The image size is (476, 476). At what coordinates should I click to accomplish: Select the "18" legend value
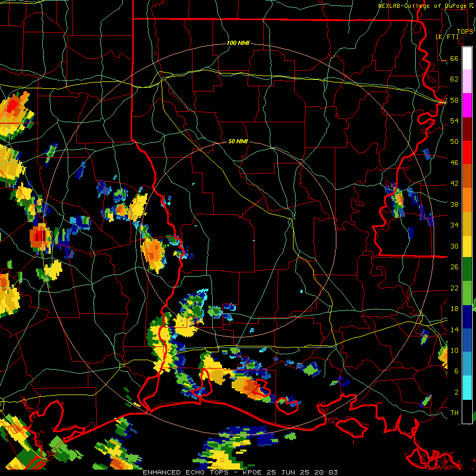coord(454,309)
